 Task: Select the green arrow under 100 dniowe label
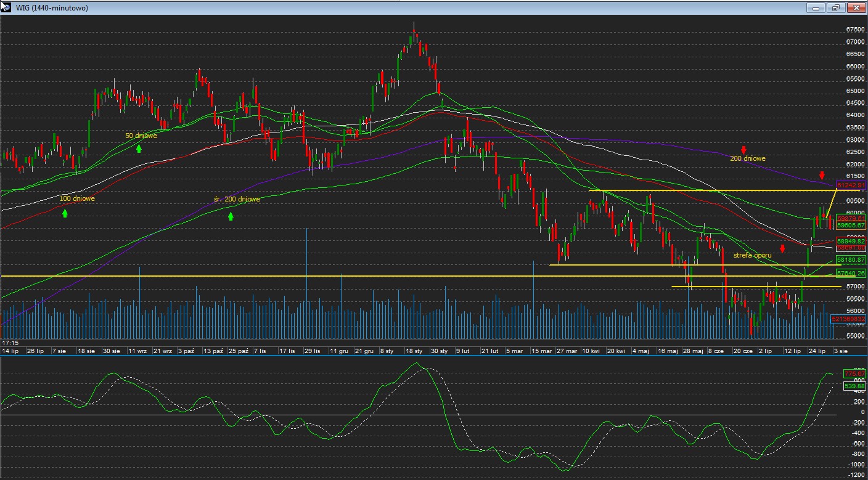tap(65, 213)
